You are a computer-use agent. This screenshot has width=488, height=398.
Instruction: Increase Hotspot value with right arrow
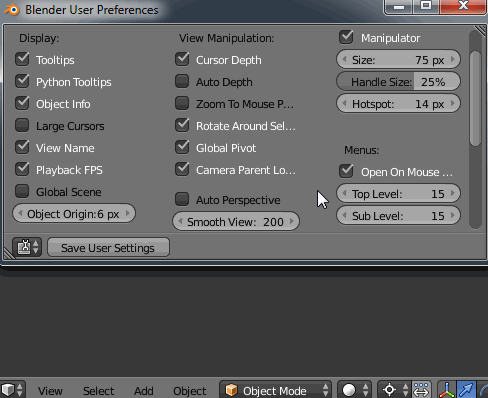coord(453,103)
